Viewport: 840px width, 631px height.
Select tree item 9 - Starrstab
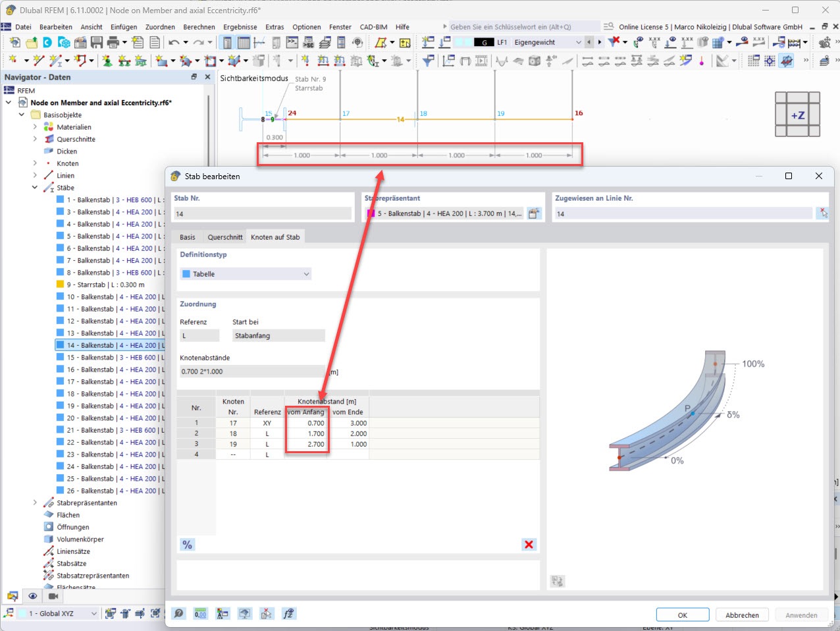coord(105,285)
